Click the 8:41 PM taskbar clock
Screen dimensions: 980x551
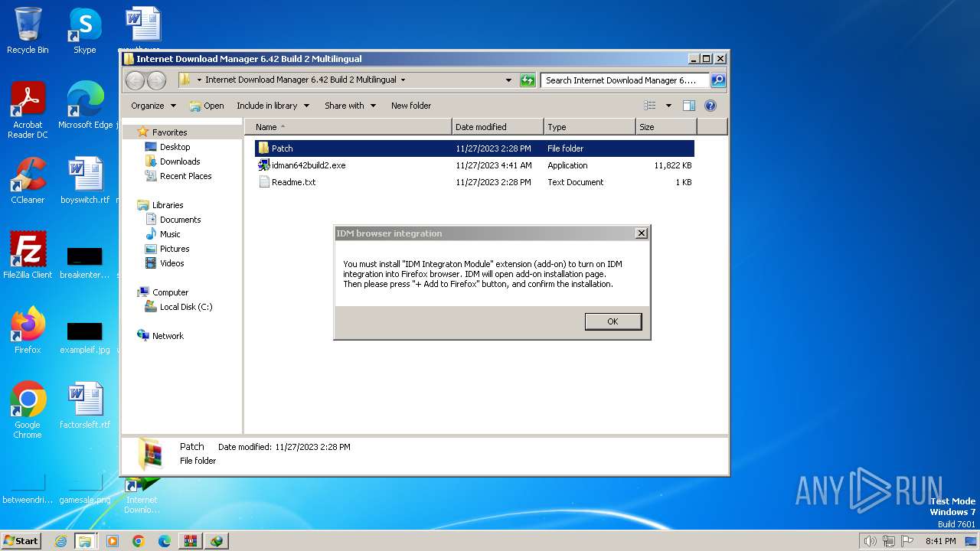pyautogui.click(x=941, y=541)
